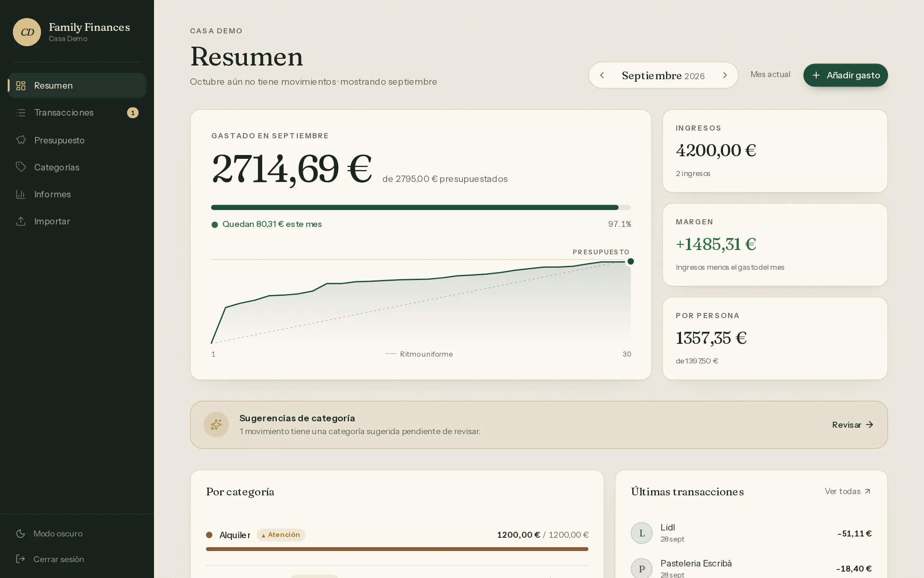This screenshot has width=924, height=578.
Task: Open Resumen in the sidebar
Action: [77, 86]
